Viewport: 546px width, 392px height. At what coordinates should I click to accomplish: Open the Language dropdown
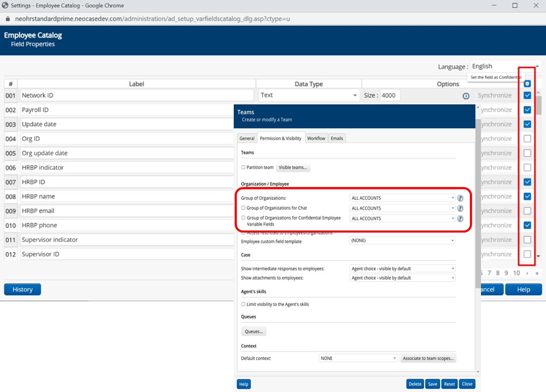pos(505,66)
